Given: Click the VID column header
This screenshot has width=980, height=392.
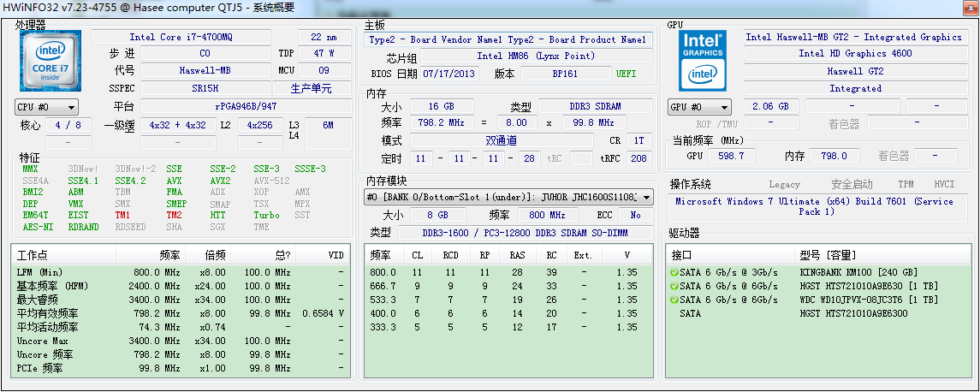Looking at the screenshot, I should click(323, 255).
